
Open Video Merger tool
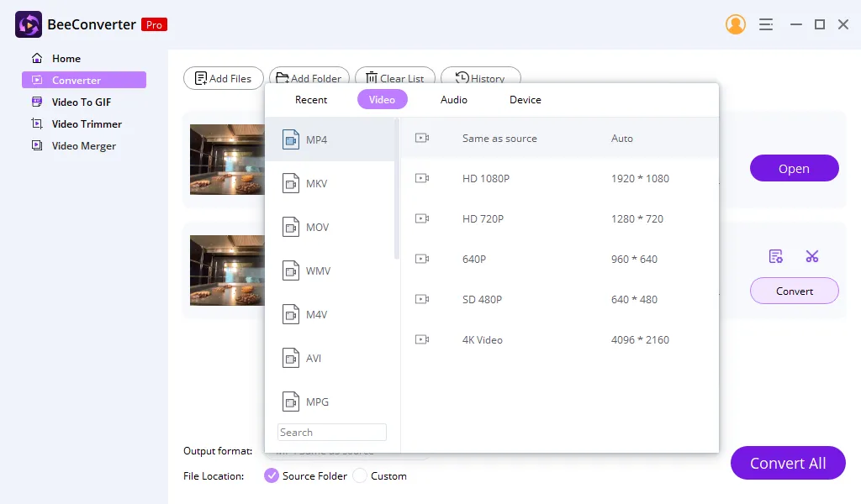[84, 146]
